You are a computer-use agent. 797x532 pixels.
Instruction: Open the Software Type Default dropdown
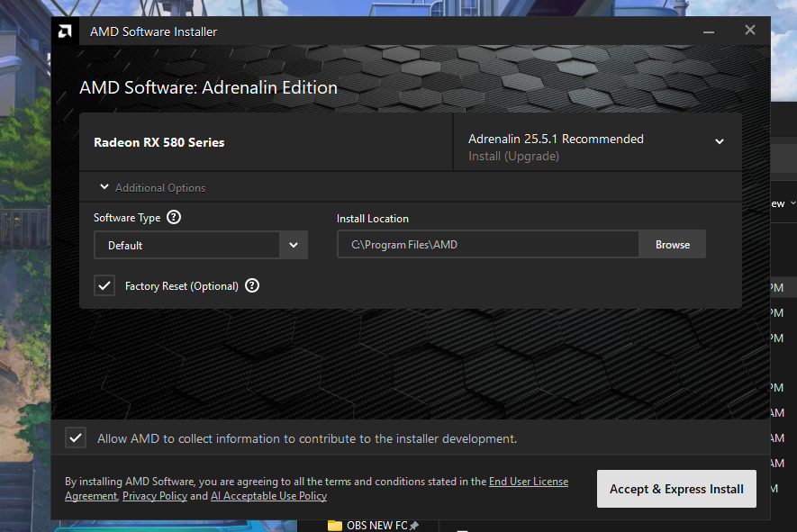click(201, 245)
